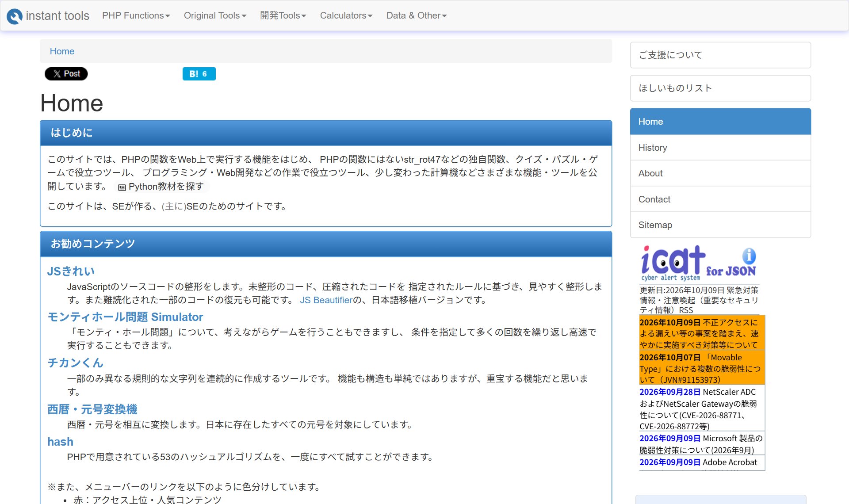Open モンティホール問題 Simulator link
The image size is (849, 504).
125,317
